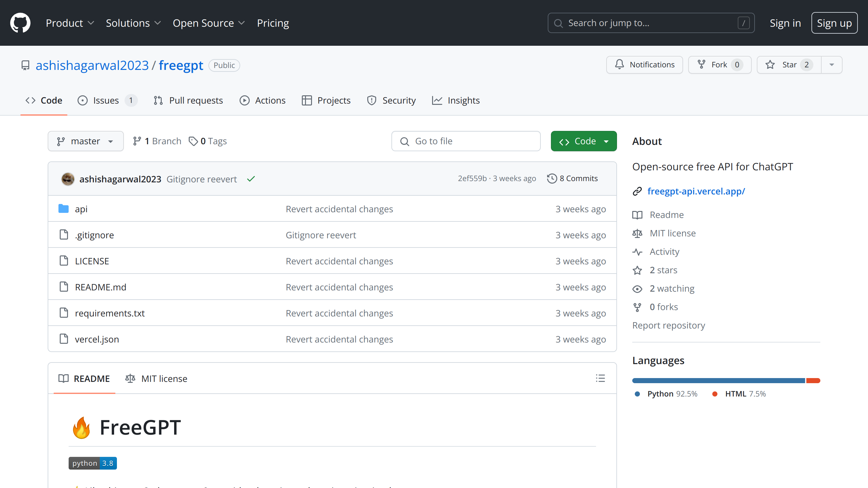Click the requirements.txt file icon
Viewport: 868px width, 488px height.
(64, 313)
